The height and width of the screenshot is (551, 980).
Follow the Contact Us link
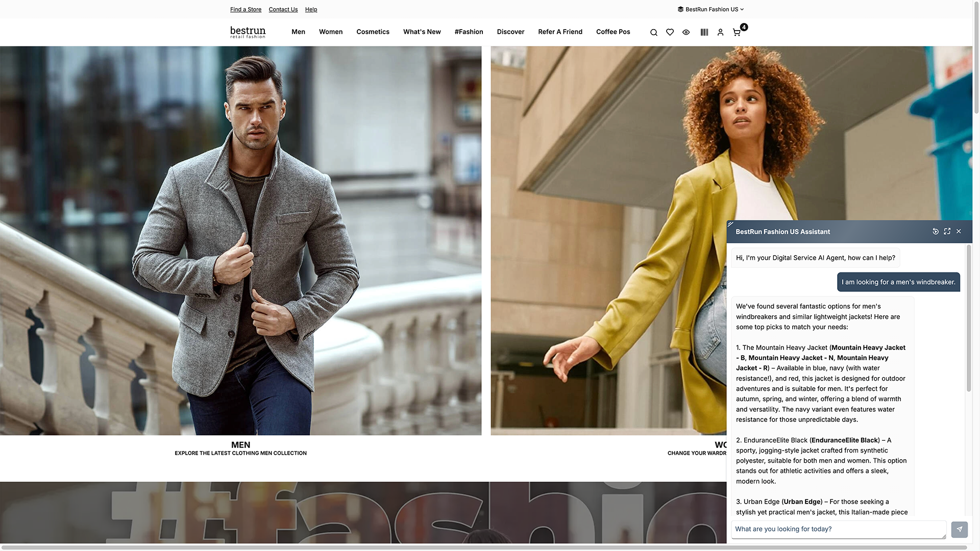tap(283, 9)
